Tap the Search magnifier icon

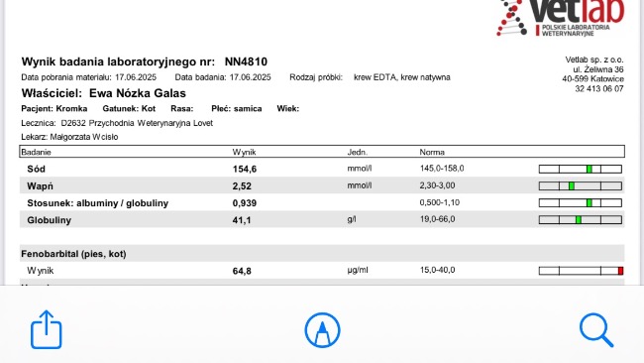click(x=596, y=330)
